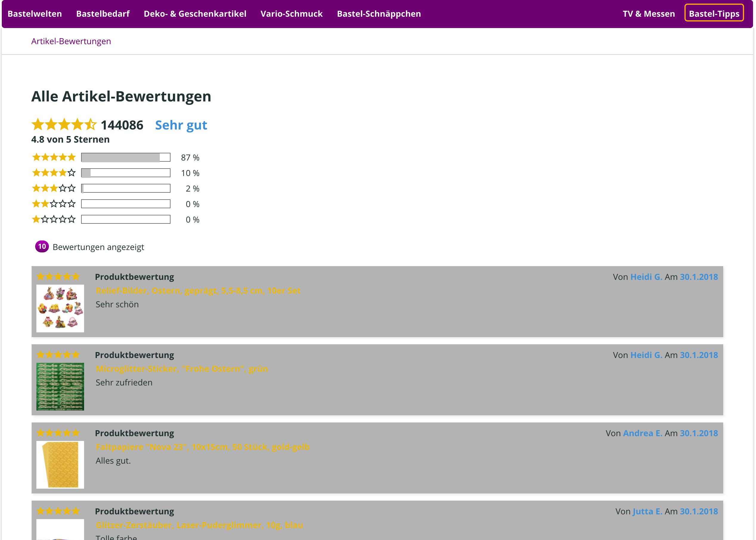Select the five-star rating filter row
The height and width of the screenshot is (540, 756).
(x=116, y=157)
